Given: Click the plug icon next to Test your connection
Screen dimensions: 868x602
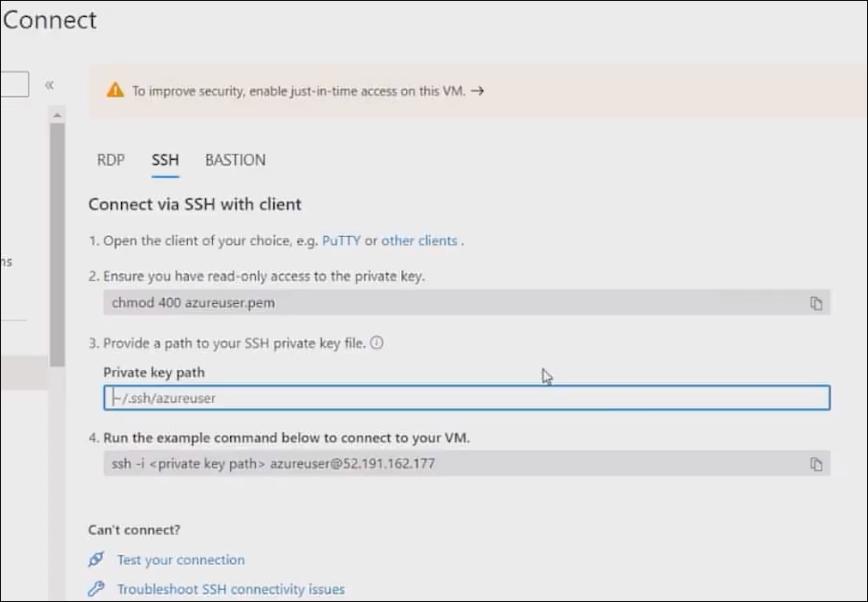Looking at the screenshot, I should pyautogui.click(x=96, y=560).
